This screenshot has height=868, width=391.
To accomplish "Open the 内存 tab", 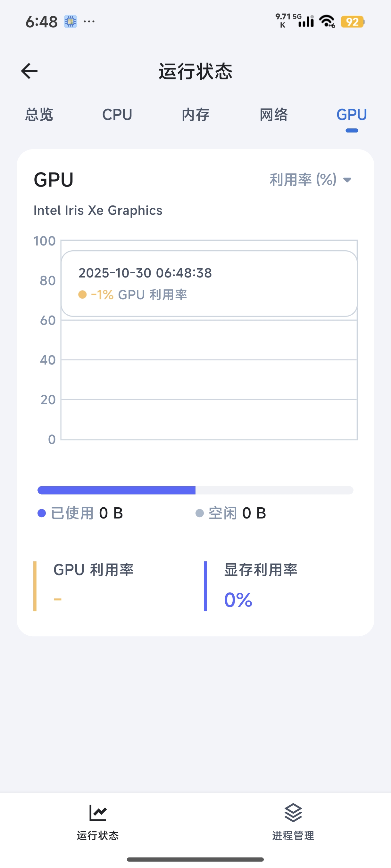I will tap(195, 115).
